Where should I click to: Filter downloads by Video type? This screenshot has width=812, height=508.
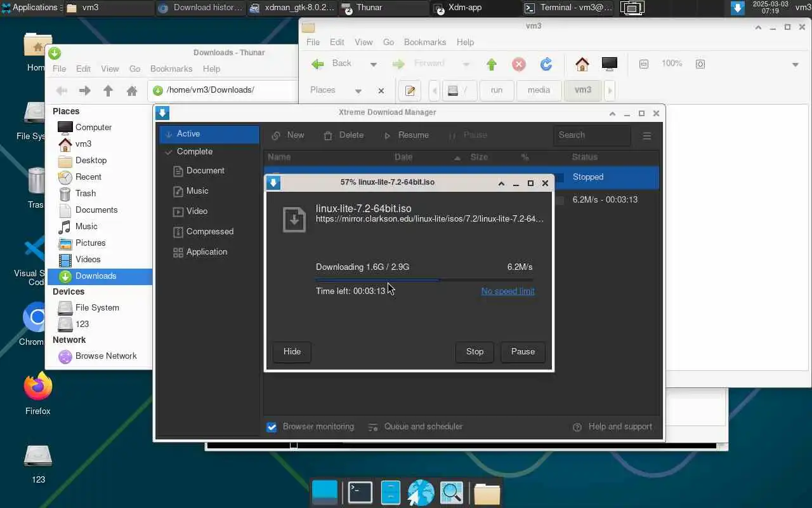point(190,211)
